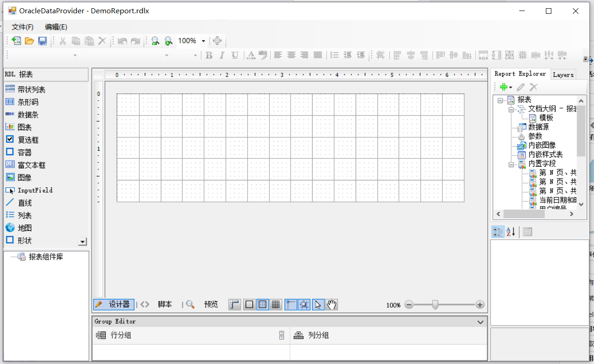Open the 100% zoom level dropdown
Image resolution: width=594 pixels, height=364 pixels.
[x=203, y=41]
